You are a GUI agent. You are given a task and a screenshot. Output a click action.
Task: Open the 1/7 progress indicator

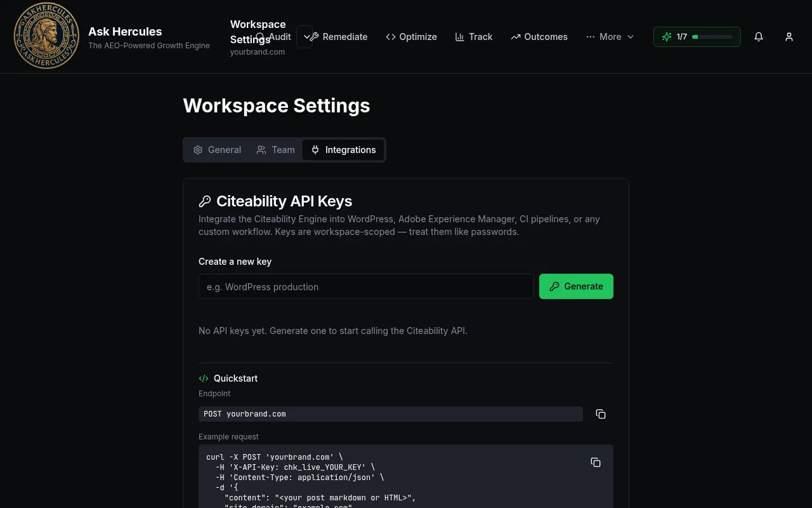pos(697,37)
